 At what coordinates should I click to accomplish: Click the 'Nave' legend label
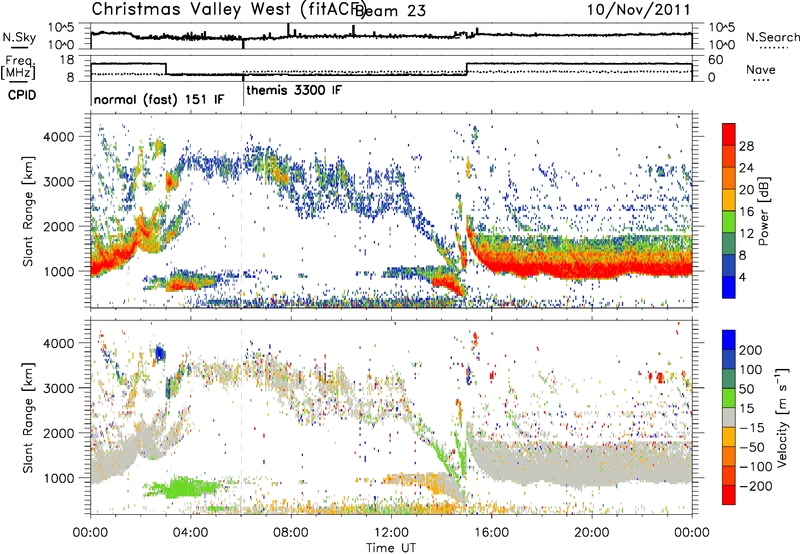(760, 69)
